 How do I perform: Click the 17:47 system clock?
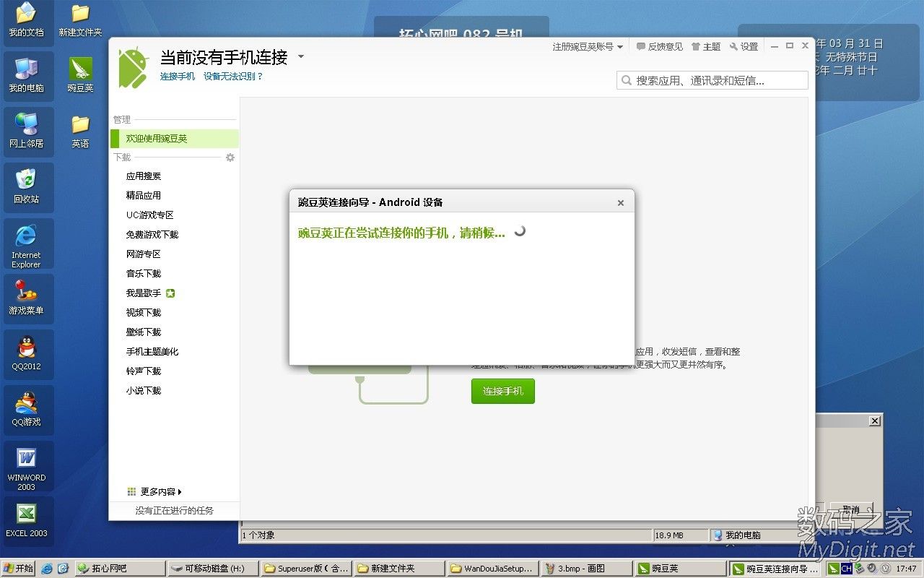point(906,569)
